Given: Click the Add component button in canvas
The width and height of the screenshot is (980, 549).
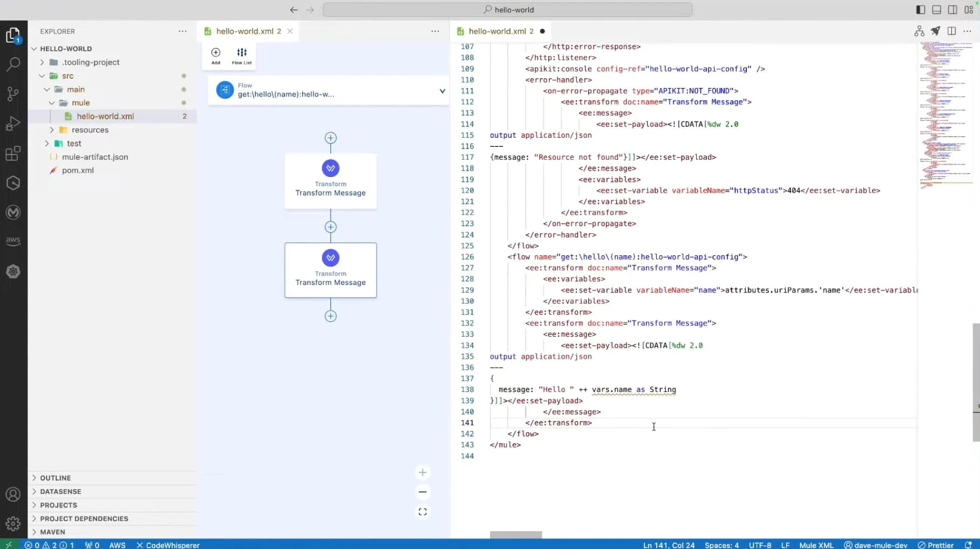Looking at the screenshot, I should (x=216, y=56).
